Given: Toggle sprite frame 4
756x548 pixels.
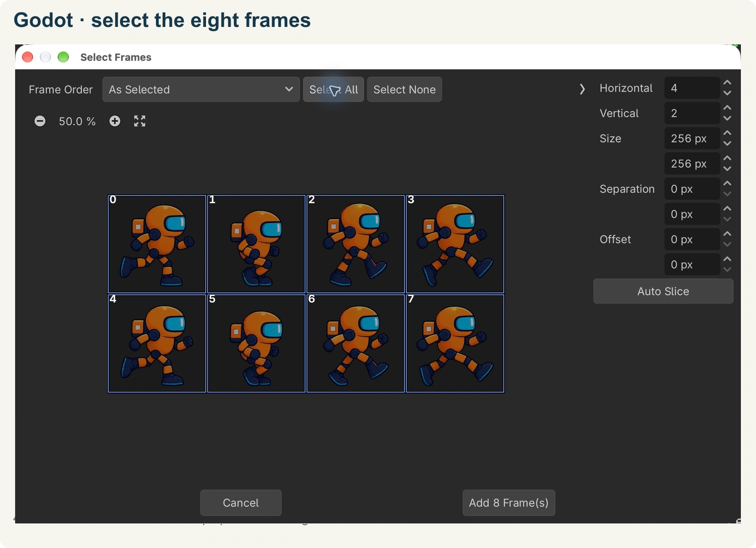Looking at the screenshot, I should 157,343.
